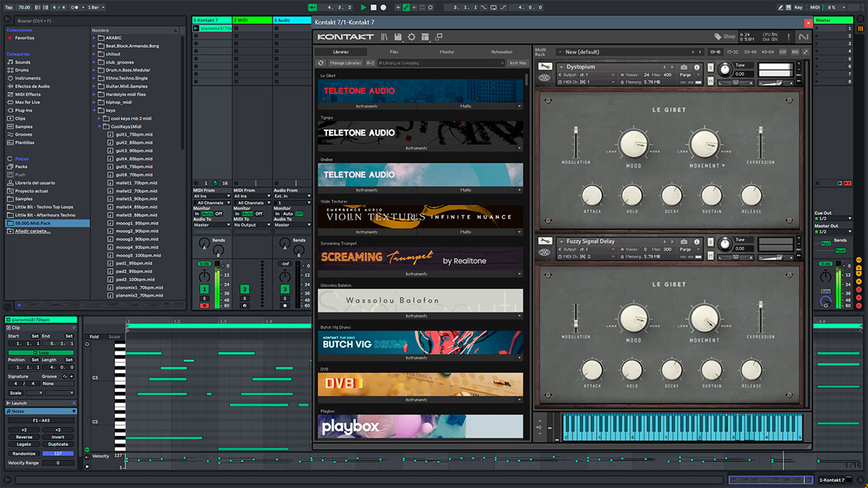Click the ATTACK knob in lower Le Gibet panel
868x488 pixels.
[592, 369]
